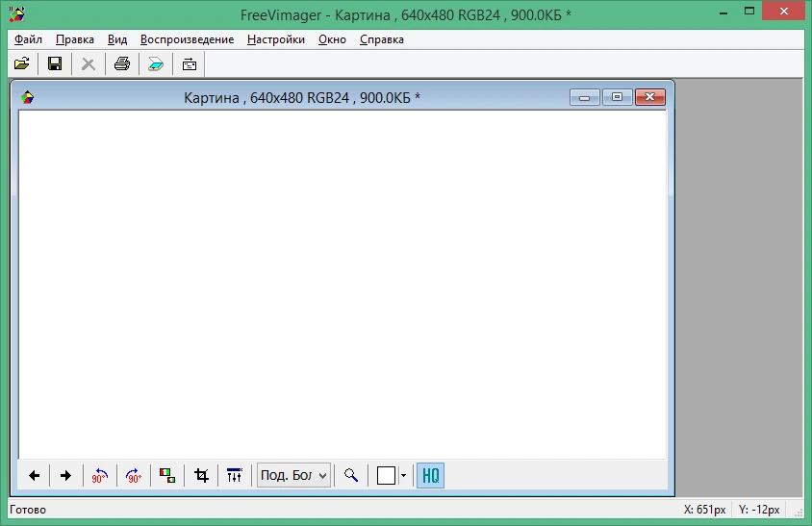Click the scanner acquire icon
Viewport: 812px width, 526px height.
[x=156, y=63]
